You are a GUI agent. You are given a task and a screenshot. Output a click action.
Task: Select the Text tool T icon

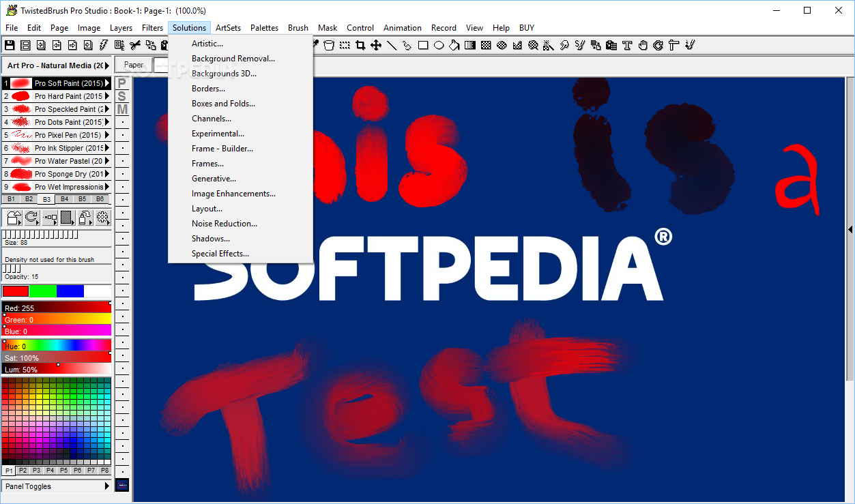pyautogui.click(x=627, y=45)
